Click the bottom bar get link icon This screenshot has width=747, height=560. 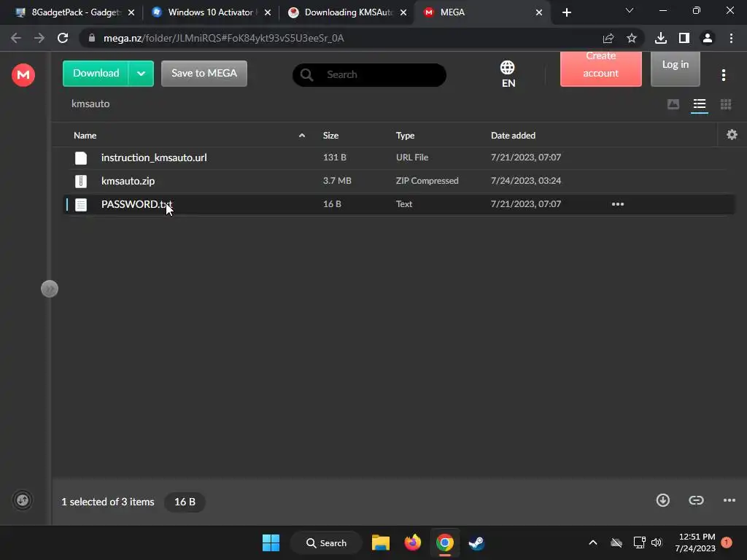(x=696, y=500)
